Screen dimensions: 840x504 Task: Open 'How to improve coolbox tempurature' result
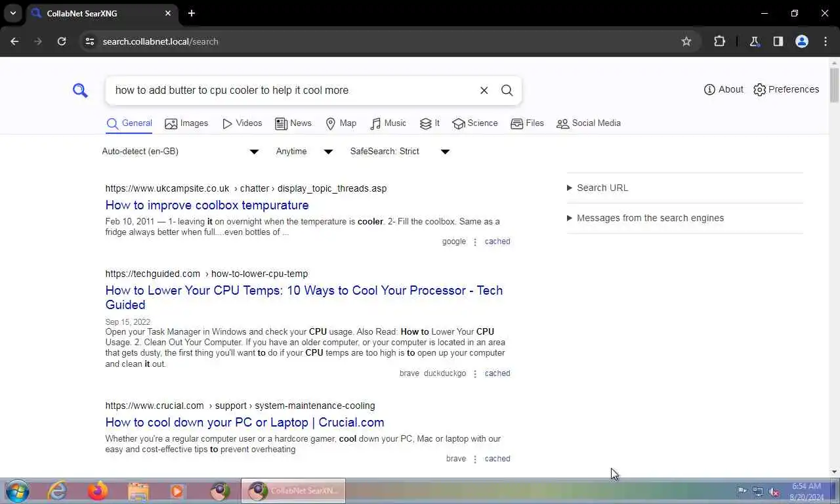pos(207,205)
